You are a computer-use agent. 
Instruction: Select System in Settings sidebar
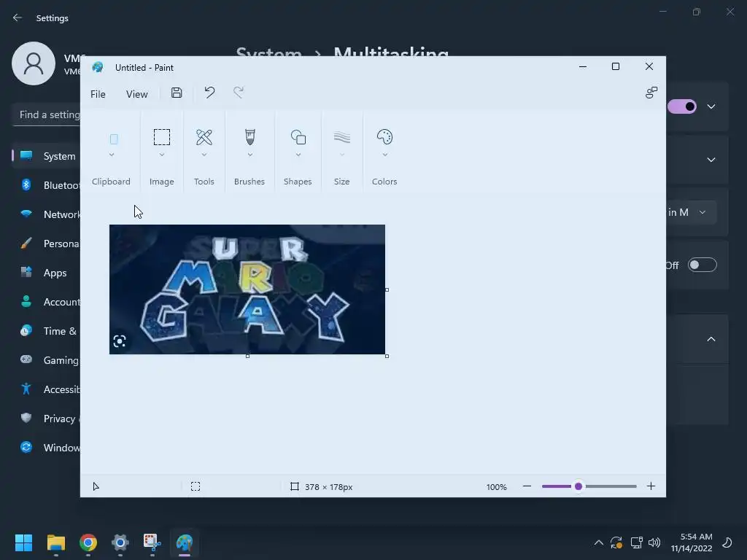[47, 156]
